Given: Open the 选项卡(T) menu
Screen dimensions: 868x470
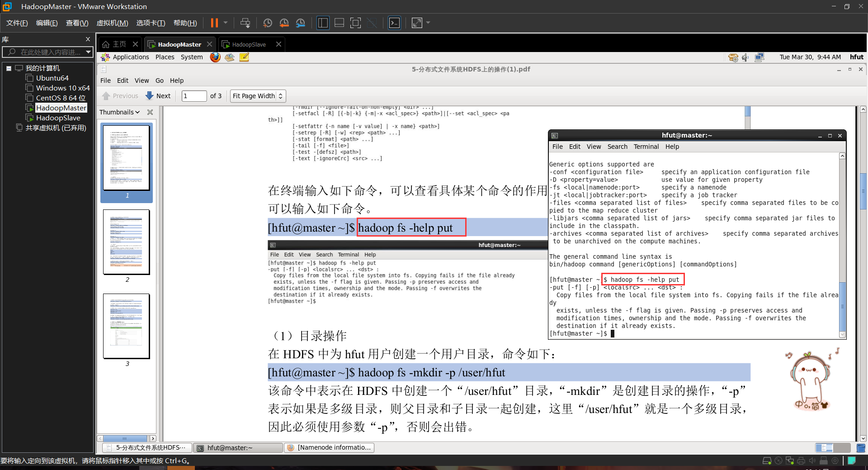Looking at the screenshot, I should [x=151, y=23].
